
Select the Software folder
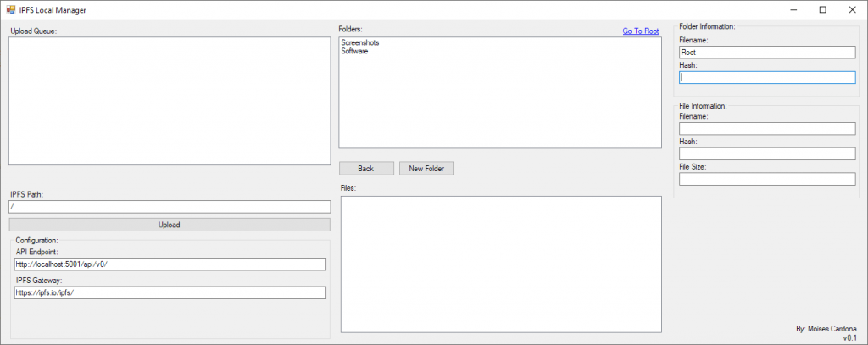(x=355, y=51)
